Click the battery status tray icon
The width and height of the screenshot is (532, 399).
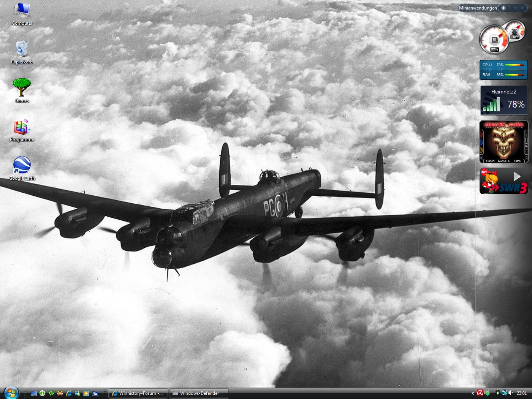497,393
